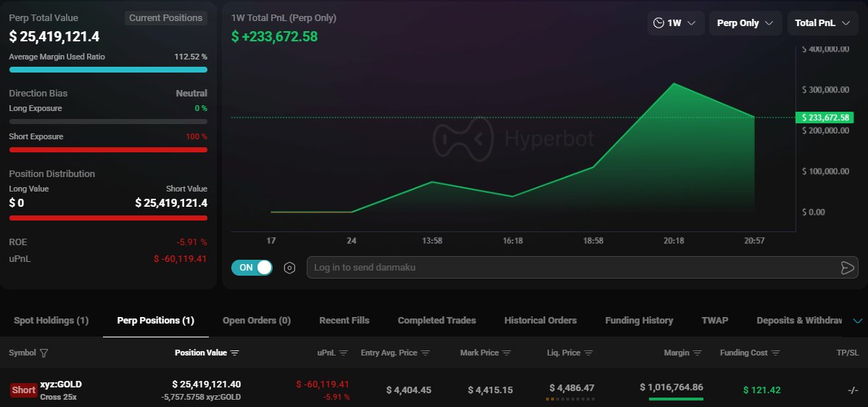Click the xyz:GOLD symbol name

tap(61, 385)
